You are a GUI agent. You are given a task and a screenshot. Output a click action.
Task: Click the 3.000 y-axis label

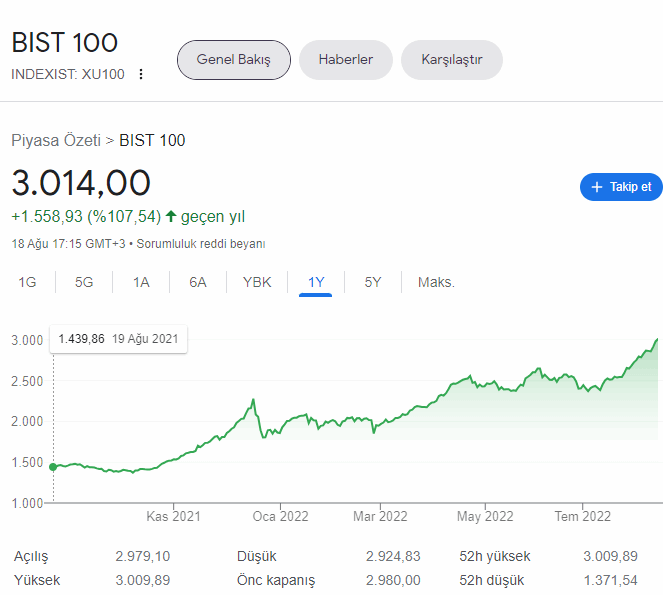tap(27, 340)
